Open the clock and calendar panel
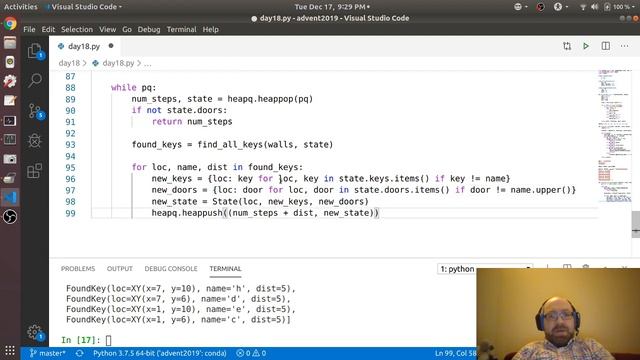 332,7
